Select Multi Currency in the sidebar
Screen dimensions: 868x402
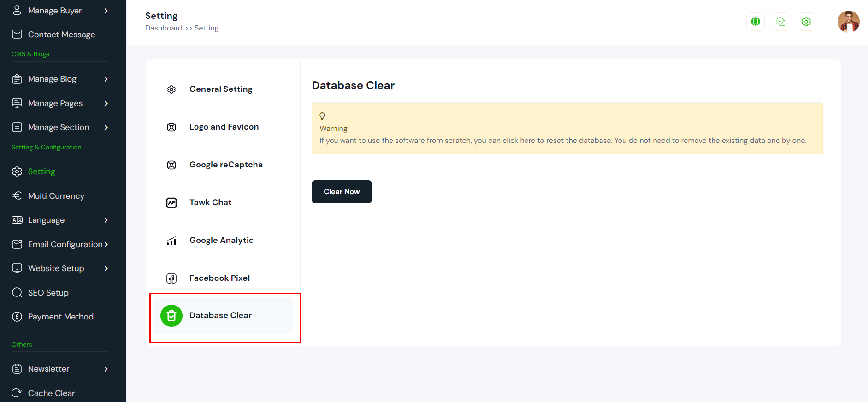coord(56,196)
